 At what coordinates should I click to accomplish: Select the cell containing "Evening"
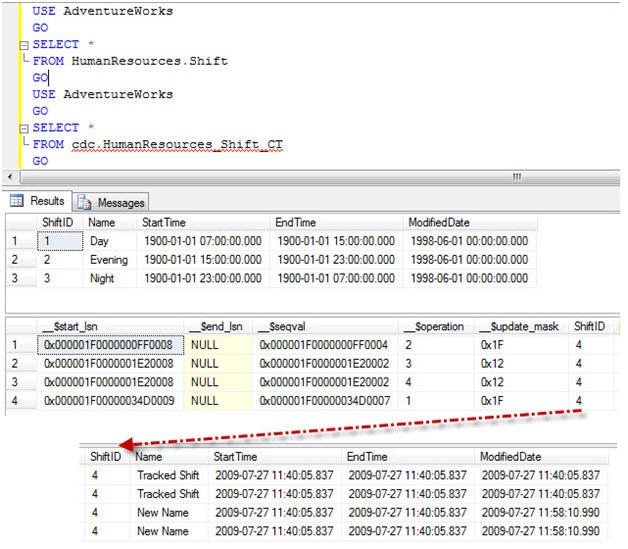pos(110,260)
